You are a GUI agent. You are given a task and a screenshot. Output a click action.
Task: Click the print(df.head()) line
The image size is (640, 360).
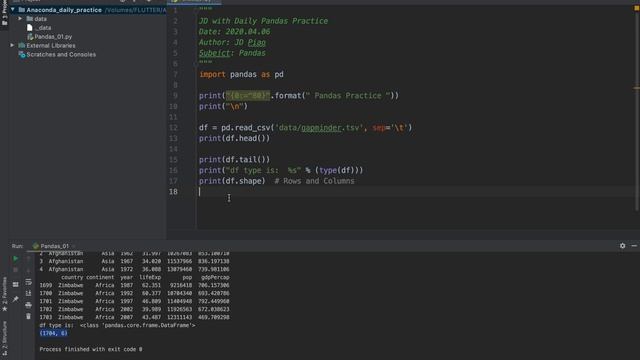[x=234, y=138]
